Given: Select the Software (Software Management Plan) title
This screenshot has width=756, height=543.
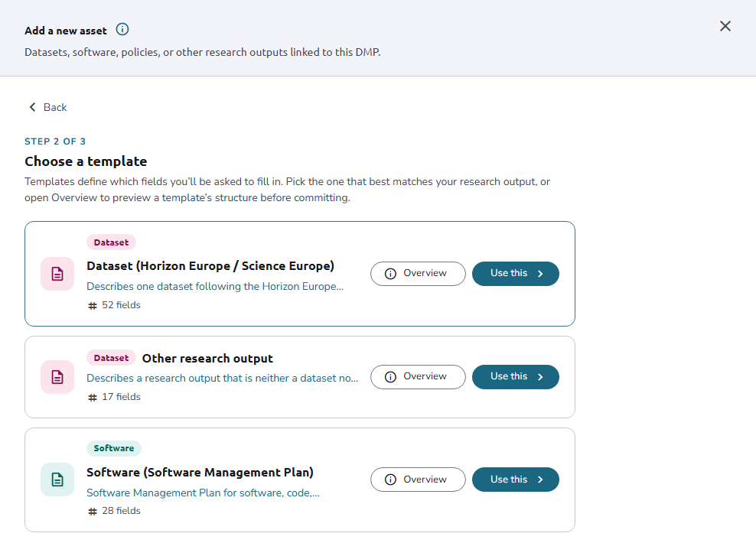Looking at the screenshot, I should click(x=200, y=472).
